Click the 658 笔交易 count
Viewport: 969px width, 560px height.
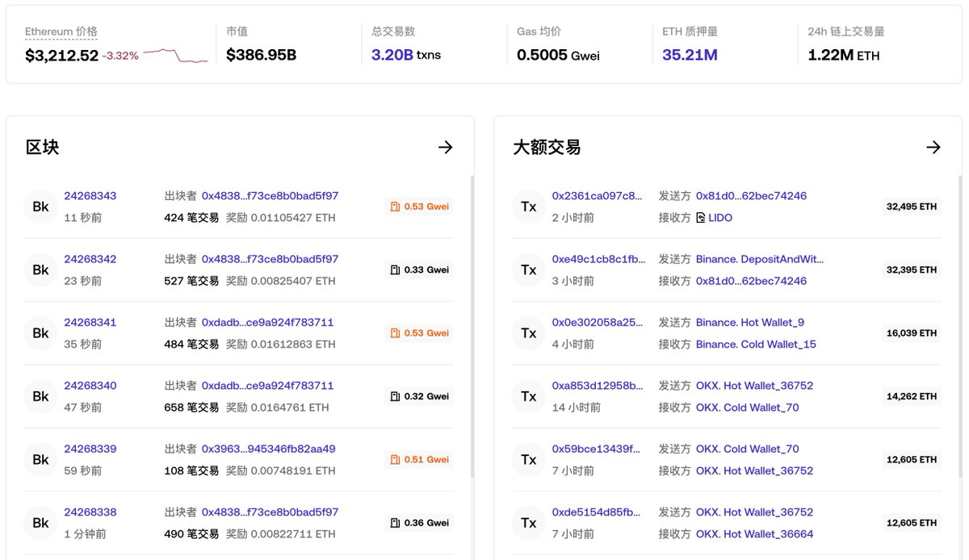[x=191, y=407]
